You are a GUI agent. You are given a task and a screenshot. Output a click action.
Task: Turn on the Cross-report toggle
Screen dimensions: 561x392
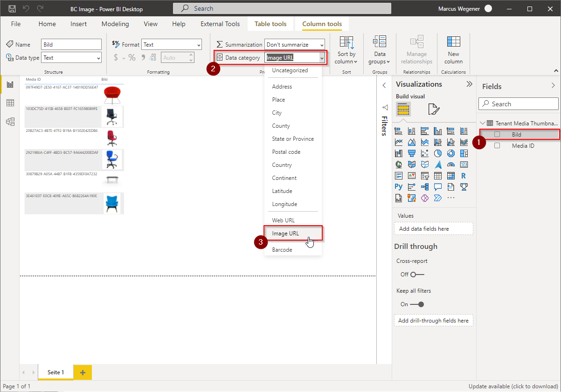417,275
